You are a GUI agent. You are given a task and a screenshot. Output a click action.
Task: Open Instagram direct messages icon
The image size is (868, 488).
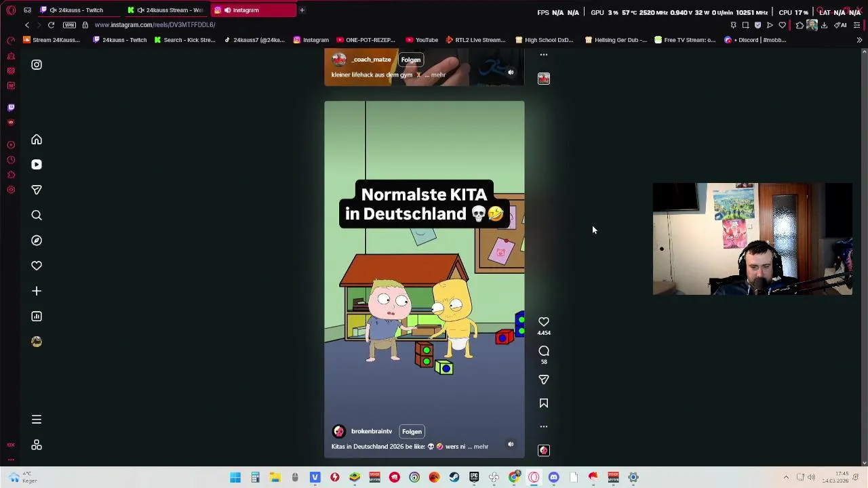[37, 190]
